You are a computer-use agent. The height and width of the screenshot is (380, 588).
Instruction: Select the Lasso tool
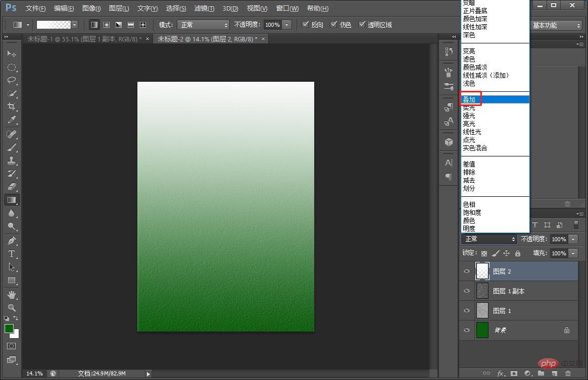point(11,80)
